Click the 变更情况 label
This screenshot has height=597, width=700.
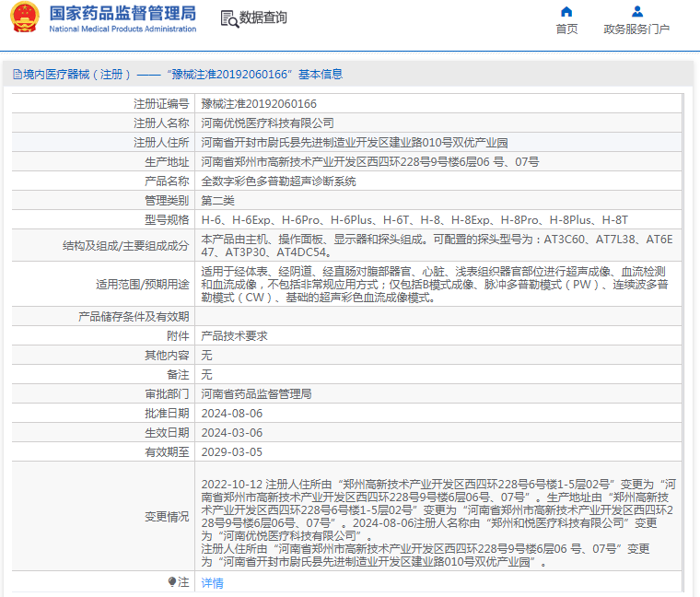167,517
